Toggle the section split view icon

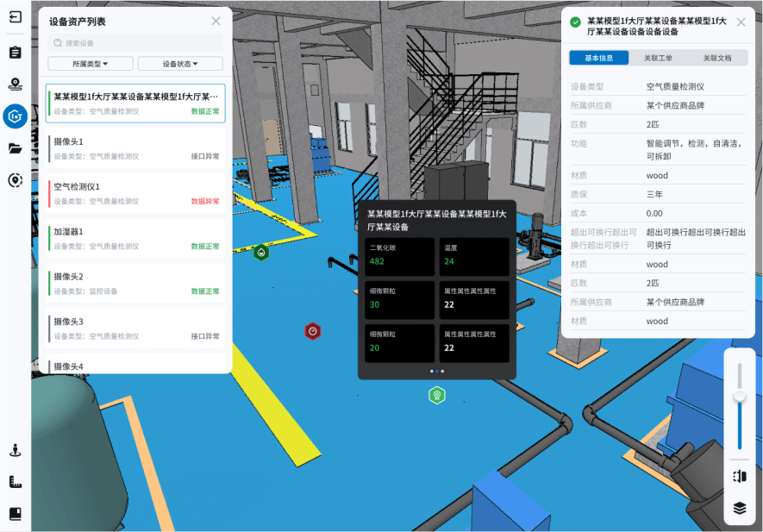739,476
